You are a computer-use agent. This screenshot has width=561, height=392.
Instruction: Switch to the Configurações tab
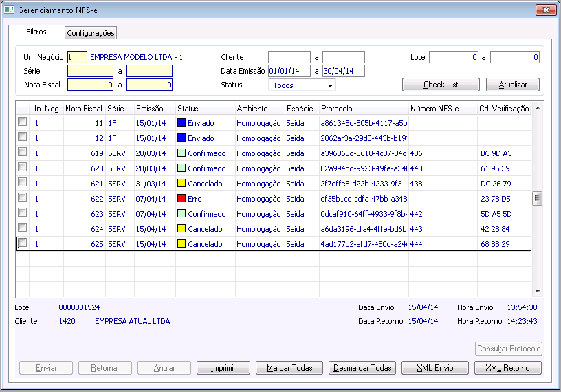point(91,33)
